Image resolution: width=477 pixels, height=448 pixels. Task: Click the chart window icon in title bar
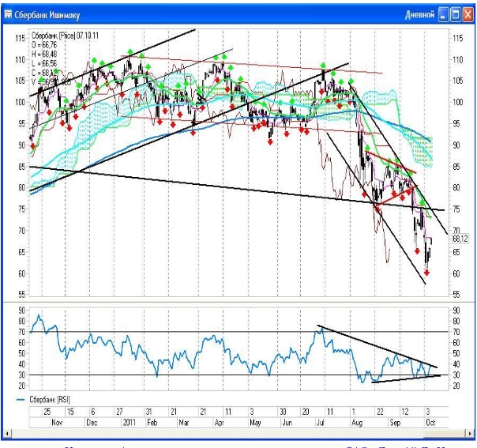(x=8, y=14)
